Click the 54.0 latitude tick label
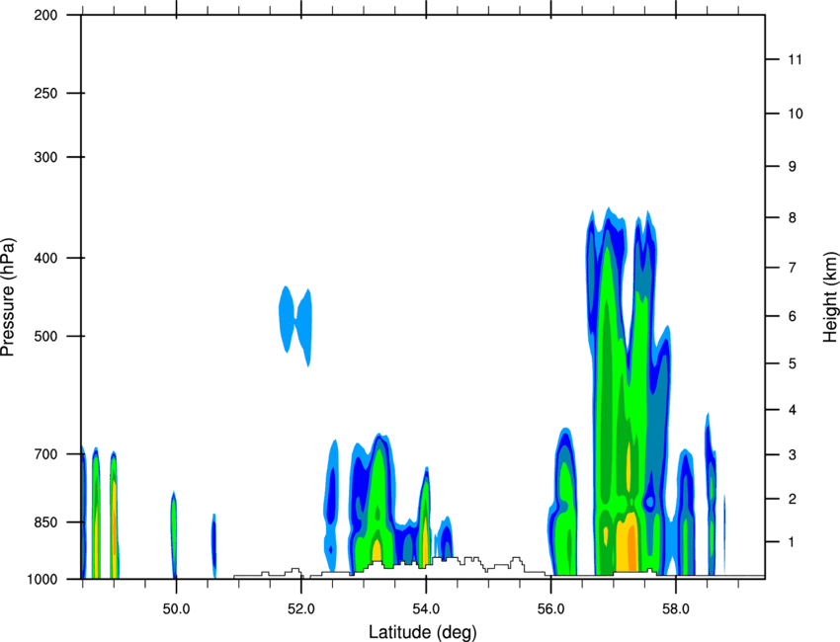The image size is (840, 642). point(426,609)
